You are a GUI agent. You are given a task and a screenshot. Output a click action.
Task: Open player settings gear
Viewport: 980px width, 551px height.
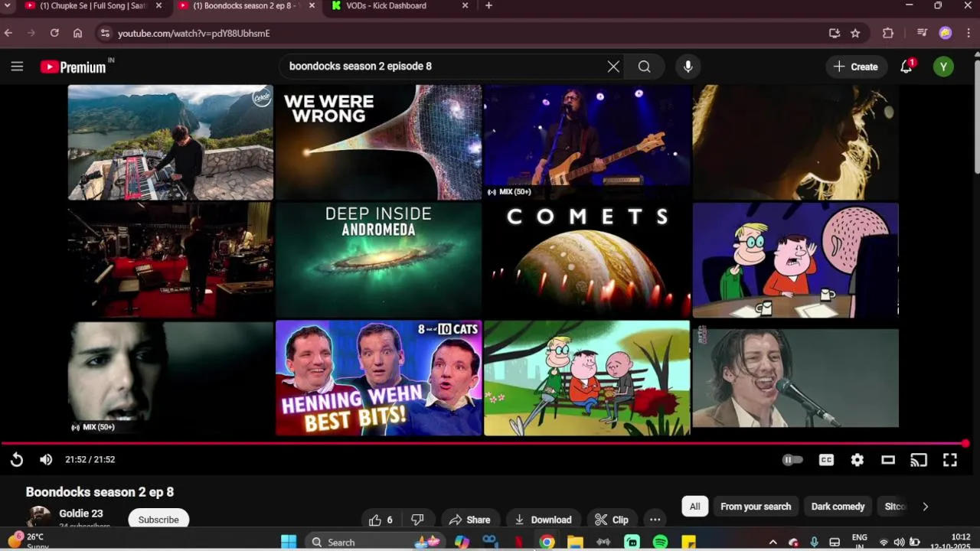tap(857, 460)
